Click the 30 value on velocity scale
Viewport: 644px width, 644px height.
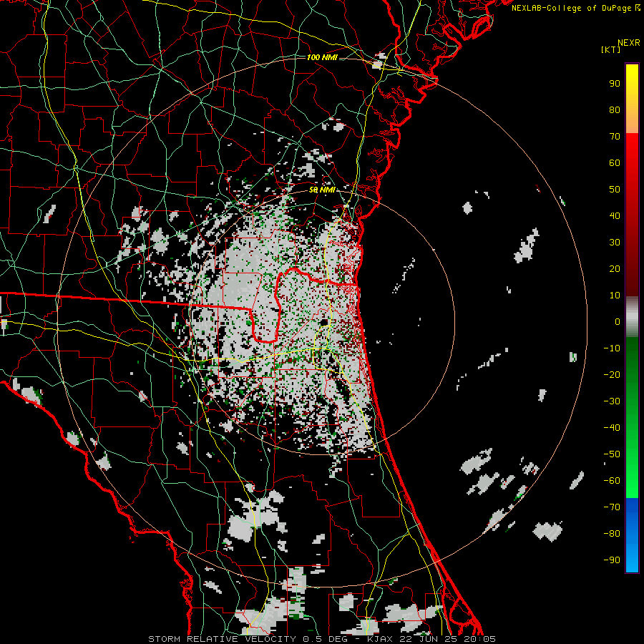click(615, 243)
